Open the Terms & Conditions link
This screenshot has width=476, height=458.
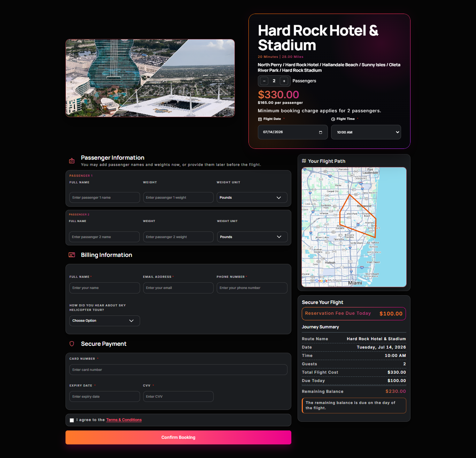pyautogui.click(x=124, y=420)
